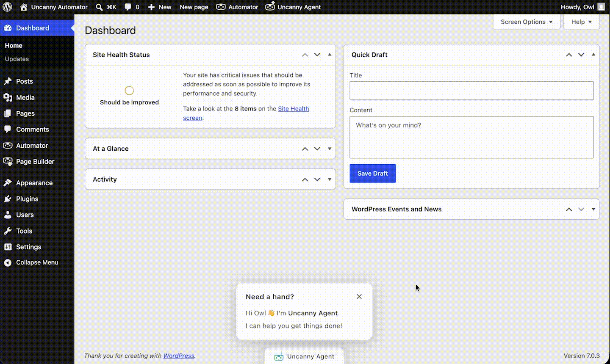Image resolution: width=610 pixels, height=364 pixels.
Task: Expand the WordPress Events and News panel
Action: point(593,209)
